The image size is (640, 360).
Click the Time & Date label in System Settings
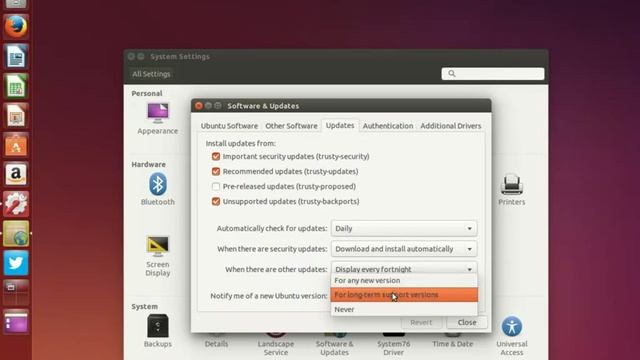pyautogui.click(x=452, y=344)
